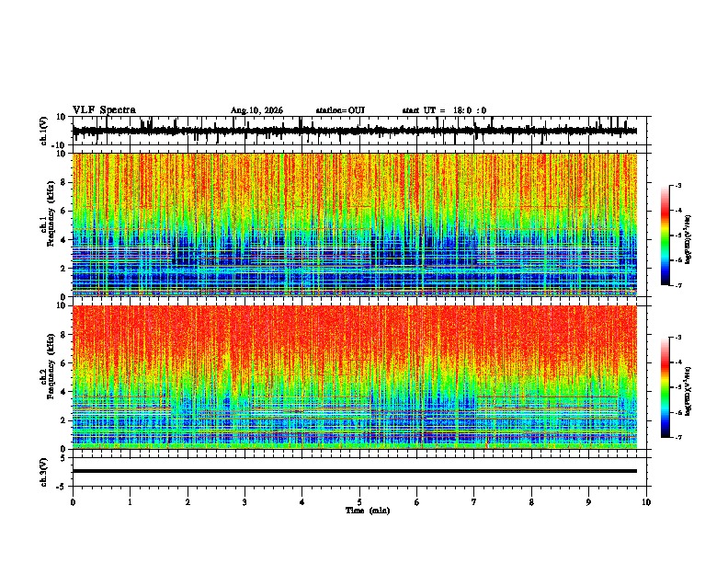The image size is (728, 563).
Task: Click the "ch.1(V)" waveform axis label
Action: tap(44, 131)
